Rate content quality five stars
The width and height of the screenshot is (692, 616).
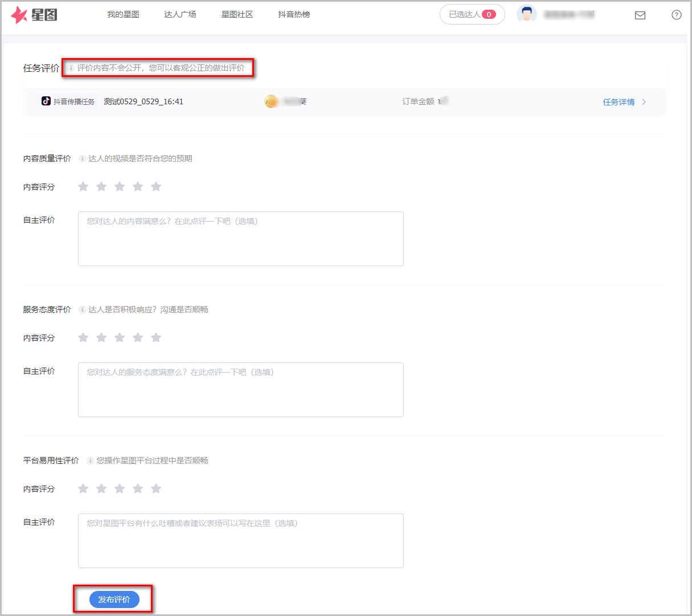[x=156, y=187]
